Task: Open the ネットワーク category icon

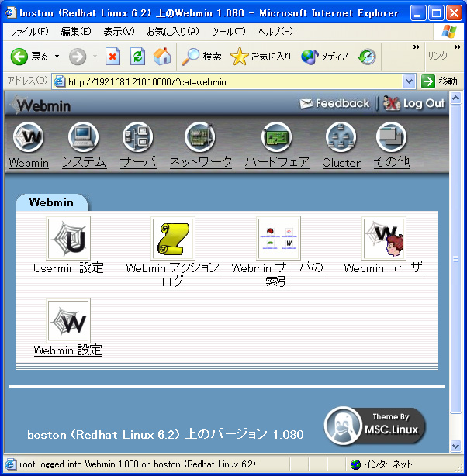Action: (200, 137)
